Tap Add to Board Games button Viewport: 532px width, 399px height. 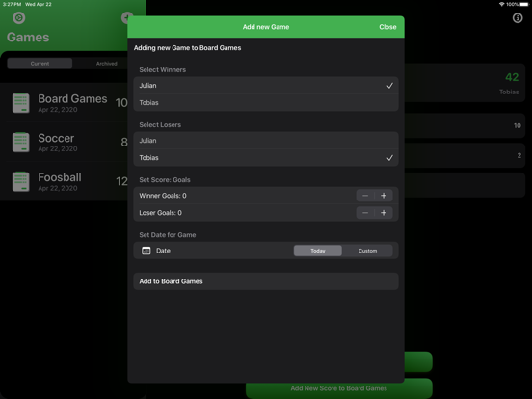point(266,281)
